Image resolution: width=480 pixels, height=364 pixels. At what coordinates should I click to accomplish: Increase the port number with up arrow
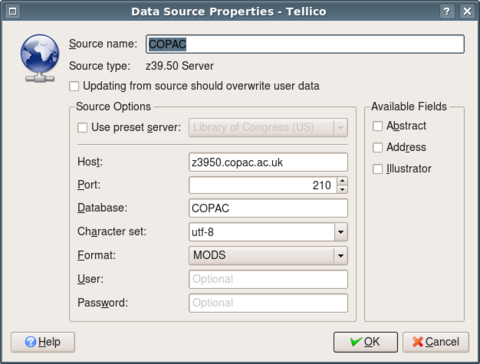point(342,181)
